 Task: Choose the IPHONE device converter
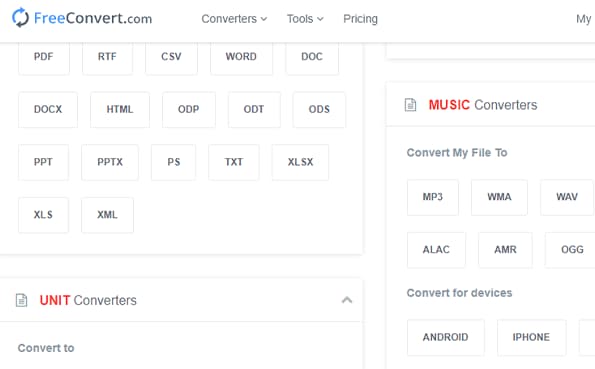tap(531, 337)
